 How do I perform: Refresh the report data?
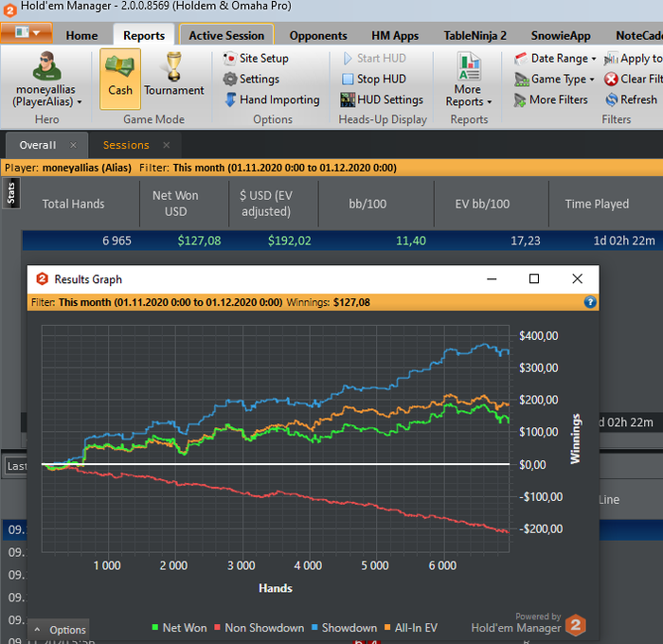(632, 99)
